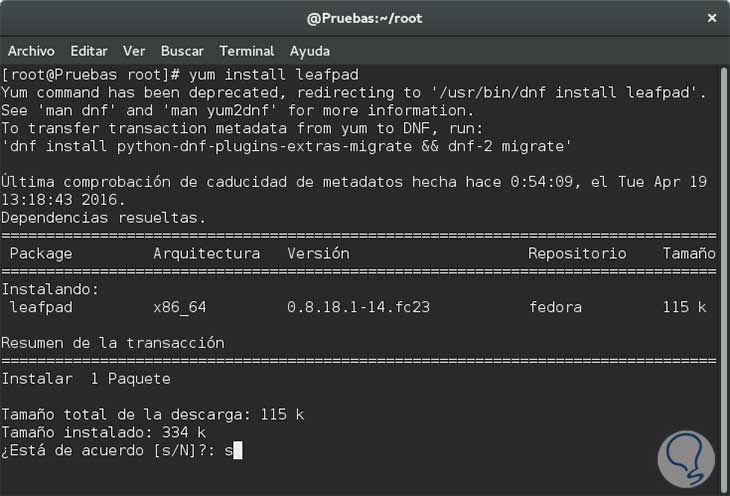This screenshot has height=496, width=730.
Task: Click the @Pruebas:~/root window title
Action: [x=364, y=19]
